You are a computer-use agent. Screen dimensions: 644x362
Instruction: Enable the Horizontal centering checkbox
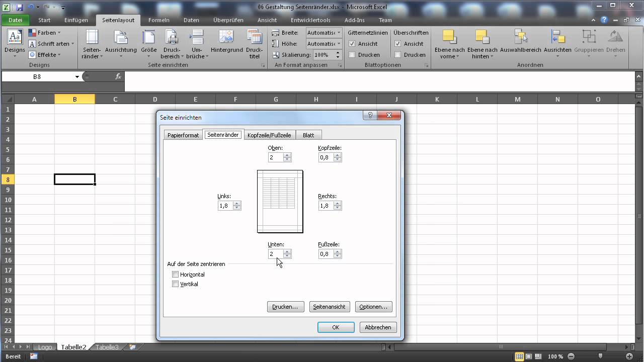tap(175, 275)
